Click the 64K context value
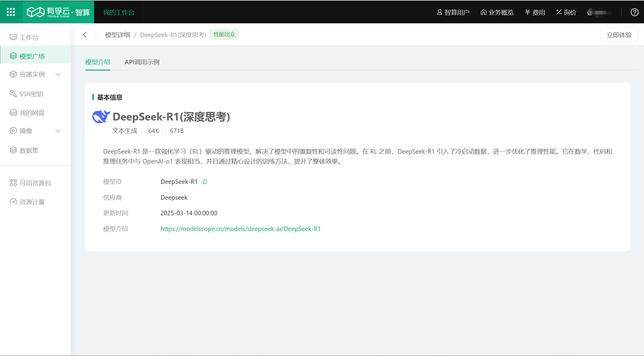The width and height of the screenshot is (644, 356). [x=154, y=131]
